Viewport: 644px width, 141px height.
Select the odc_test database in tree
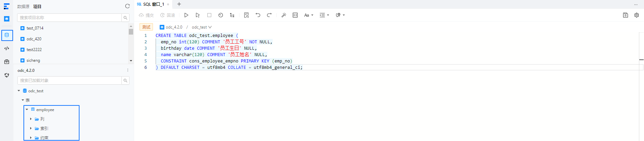[36, 91]
